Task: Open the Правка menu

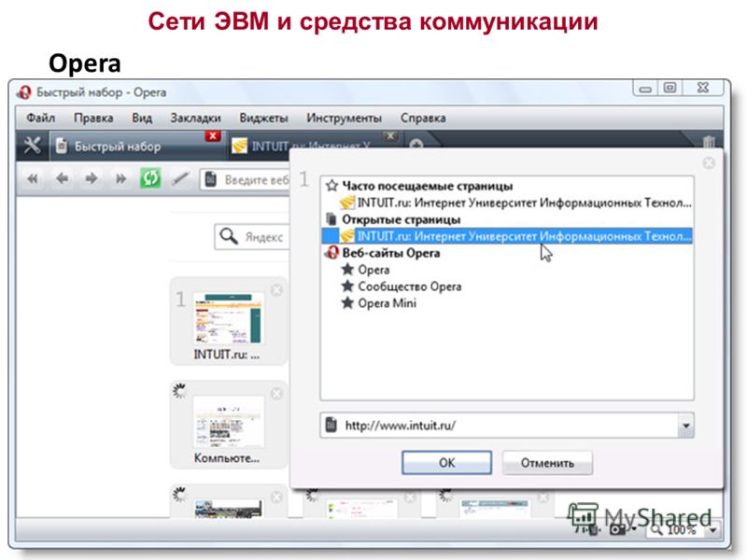Action: tap(93, 118)
